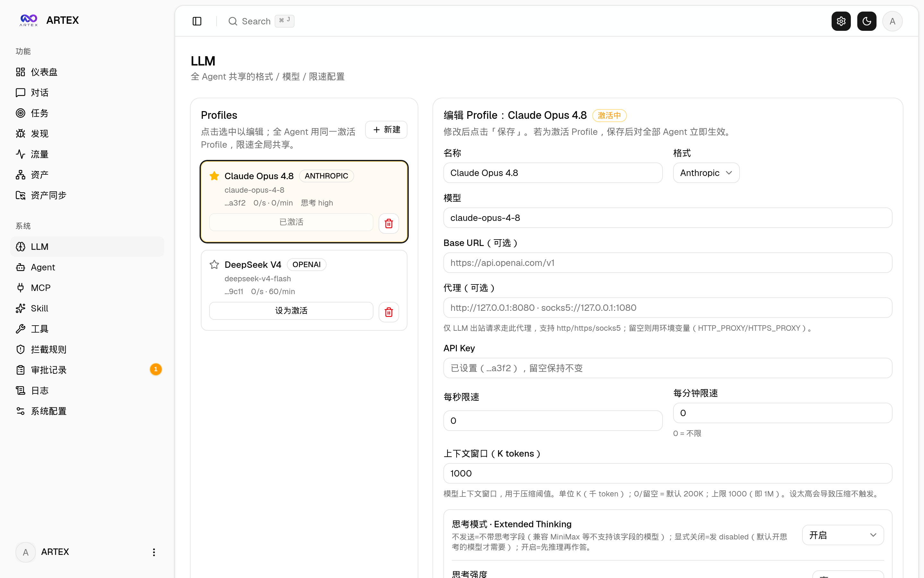Focus the 每秒限速 input
The width and height of the screenshot is (924, 578).
(x=553, y=421)
